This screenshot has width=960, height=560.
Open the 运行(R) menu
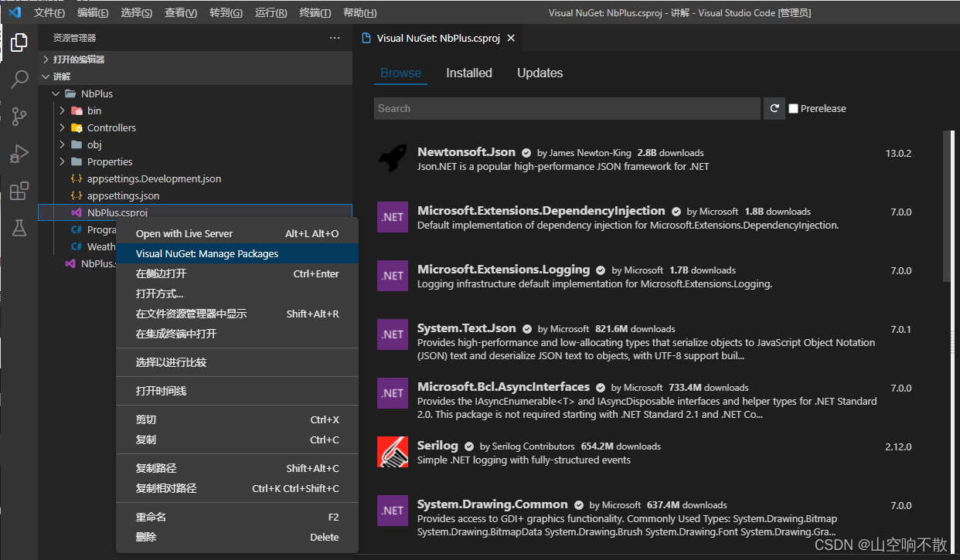click(x=270, y=13)
